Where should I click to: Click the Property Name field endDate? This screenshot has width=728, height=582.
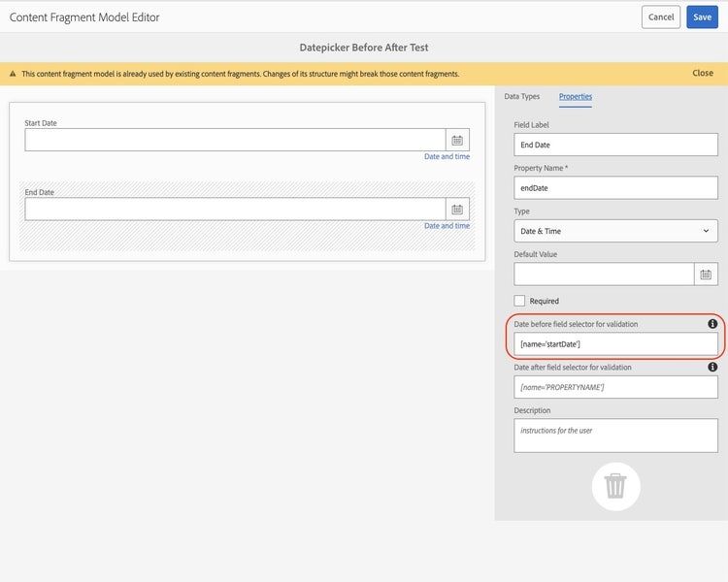(x=615, y=187)
